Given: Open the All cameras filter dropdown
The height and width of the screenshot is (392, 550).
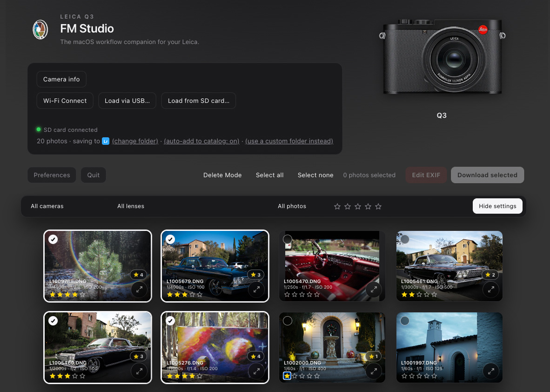Looking at the screenshot, I should click(x=47, y=206).
